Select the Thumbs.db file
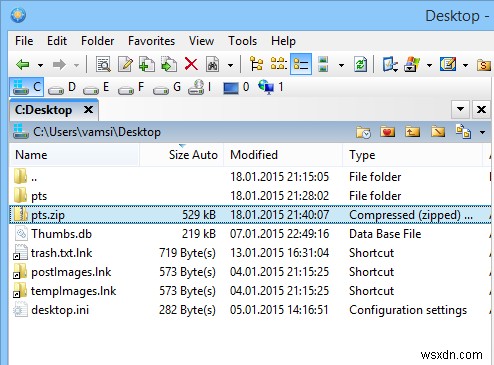The height and width of the screenshot is (365, 494). [x=250, y=234]
